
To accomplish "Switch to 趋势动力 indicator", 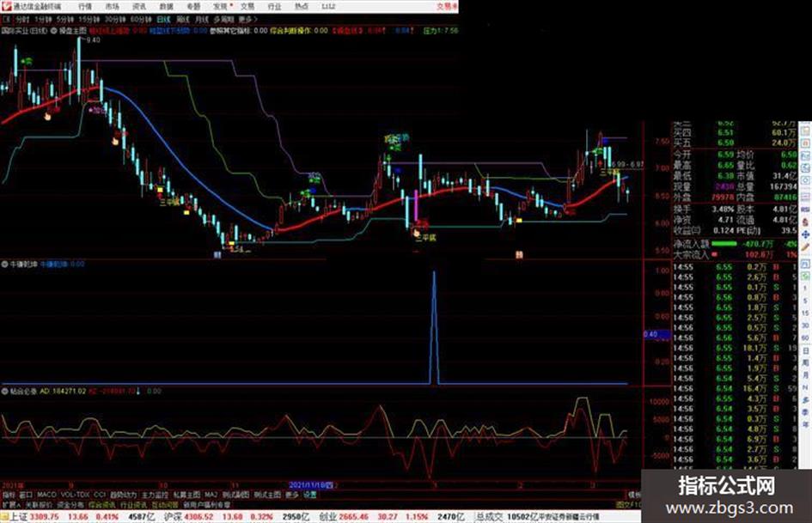I will [123, 495].
